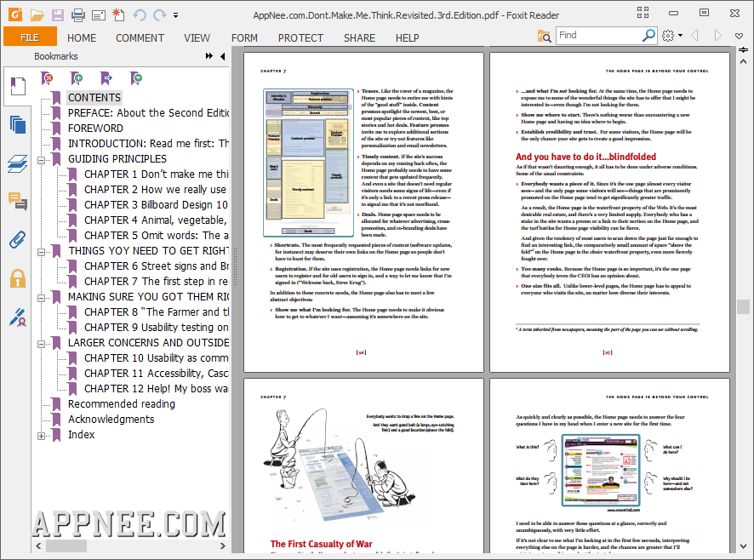Click the document scroll up arrow
This screenshot has width=754, height=560.
743,62
